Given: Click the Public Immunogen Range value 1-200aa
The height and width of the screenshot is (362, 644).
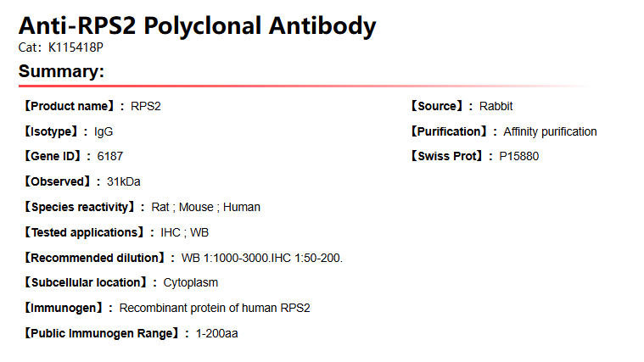Looking at the screenshot, I should tap(216, 333).
